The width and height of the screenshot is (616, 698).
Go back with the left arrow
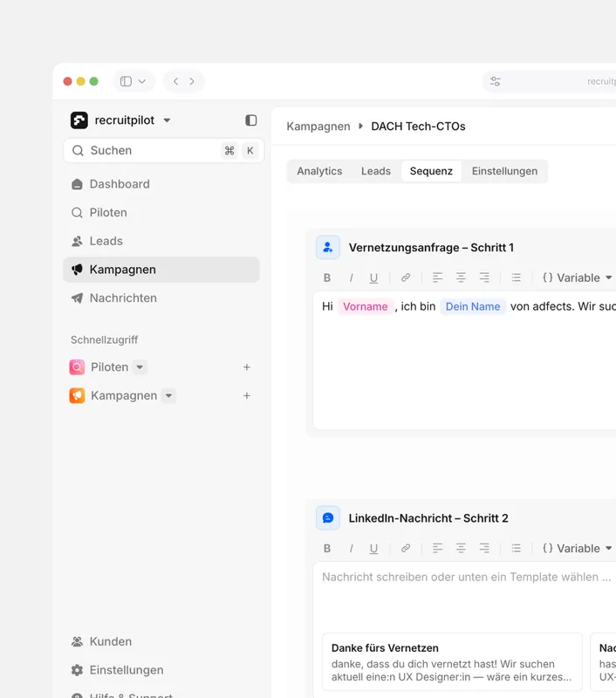(175, 81)
